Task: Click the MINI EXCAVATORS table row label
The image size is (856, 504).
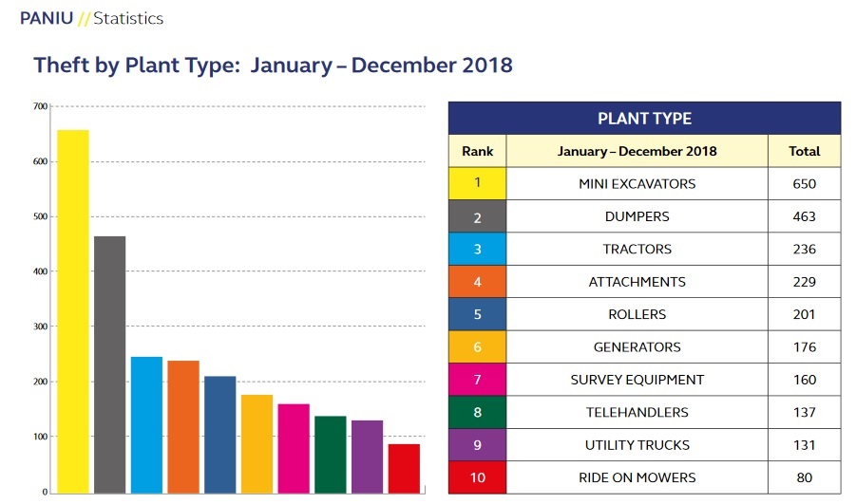Action: (637, 184)
